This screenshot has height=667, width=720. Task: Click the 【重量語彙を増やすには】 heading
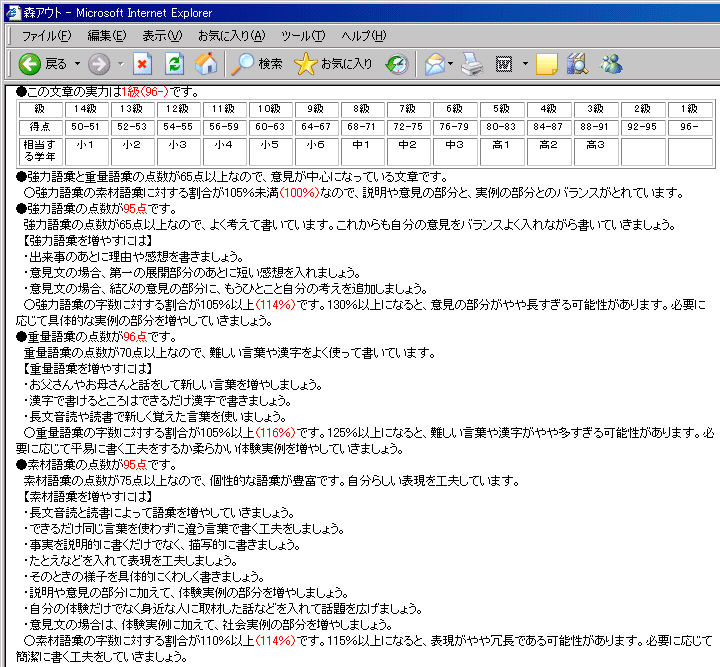click(87, 369)
